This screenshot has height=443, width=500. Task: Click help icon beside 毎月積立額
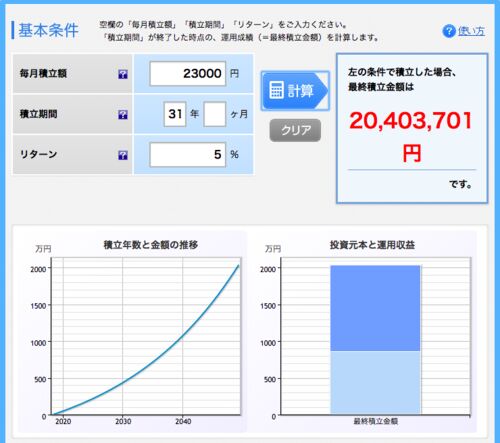123,74
